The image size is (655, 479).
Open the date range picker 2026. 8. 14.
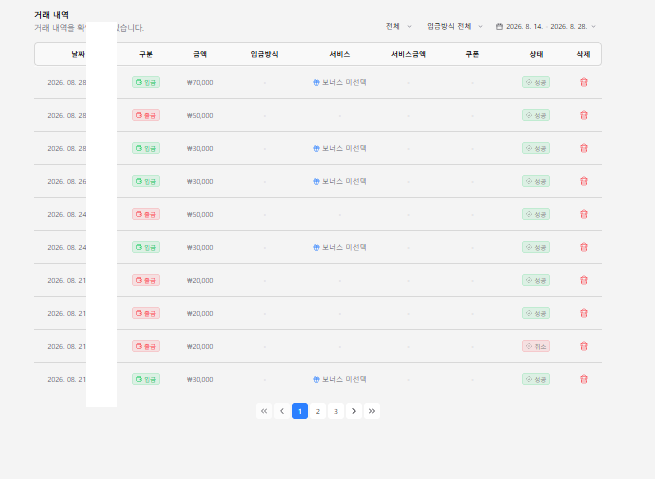pyautogui.click(x=546, y=26)
